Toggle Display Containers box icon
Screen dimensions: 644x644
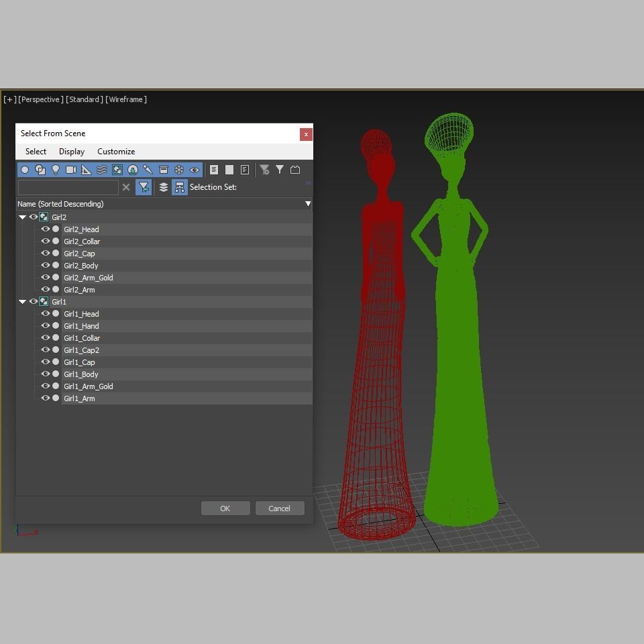pyautogui.click(x=164, y=170)
